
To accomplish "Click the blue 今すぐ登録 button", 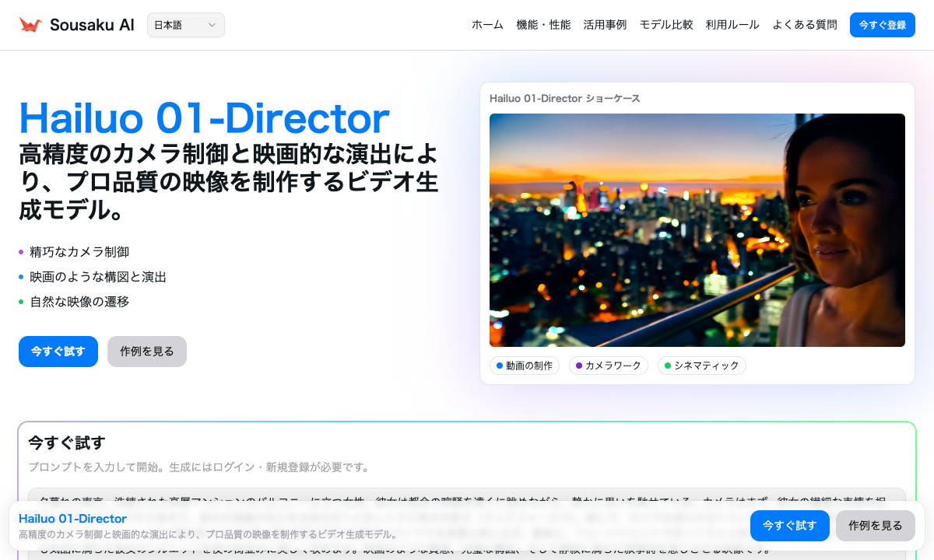I will click(x=882, y=24).
